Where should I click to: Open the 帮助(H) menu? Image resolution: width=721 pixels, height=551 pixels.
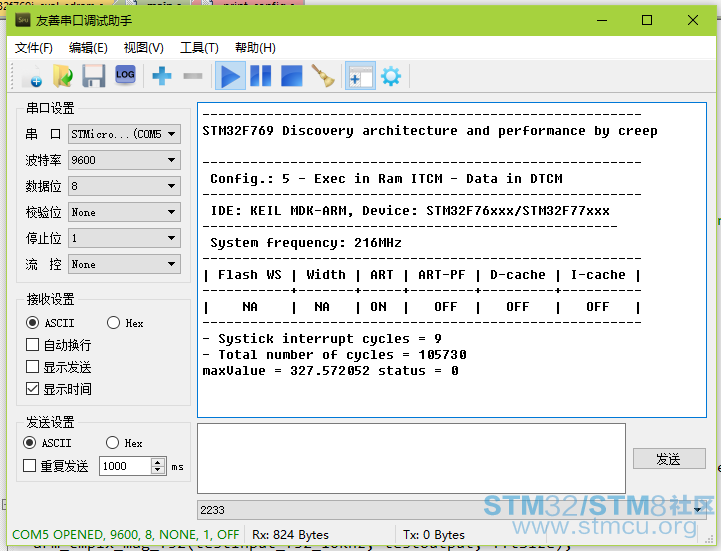[x=255, y=48]
